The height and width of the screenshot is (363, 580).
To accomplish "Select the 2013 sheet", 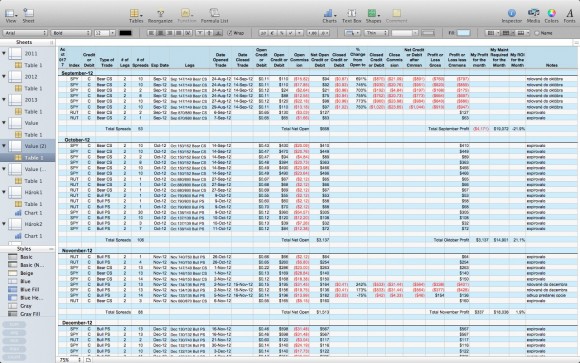I will point(28,100).
